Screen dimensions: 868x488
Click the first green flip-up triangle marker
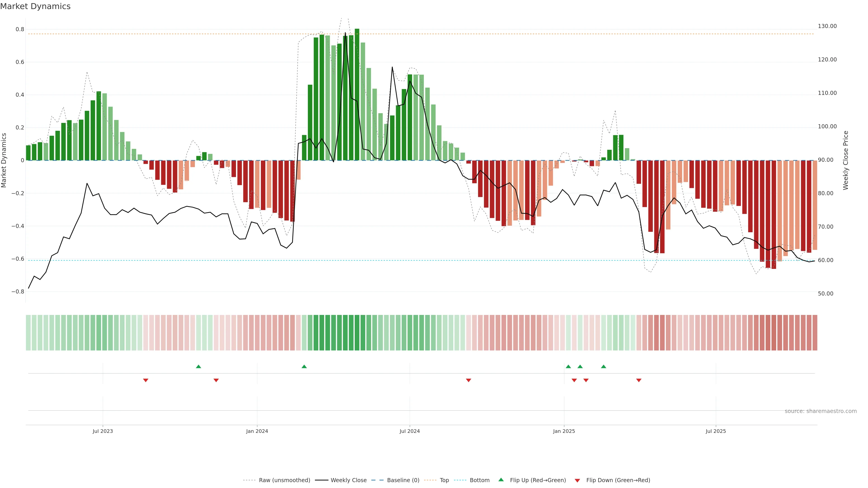[198, 366]
